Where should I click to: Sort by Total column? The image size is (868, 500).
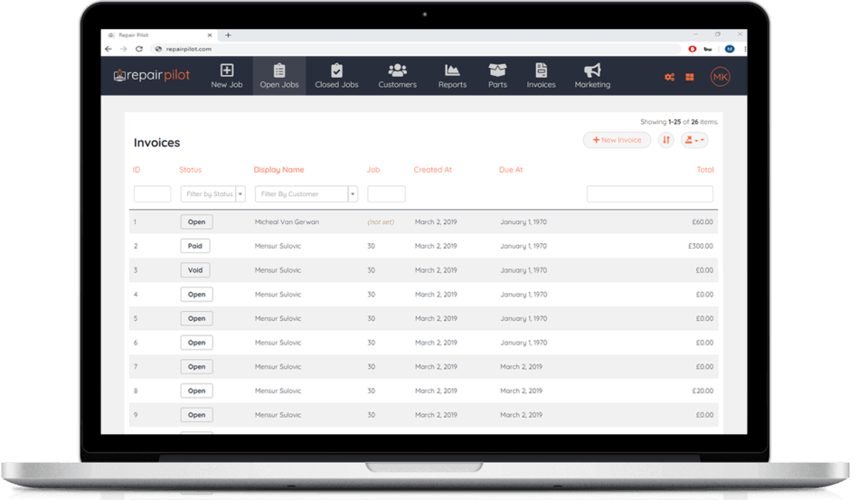click(704, 169)
